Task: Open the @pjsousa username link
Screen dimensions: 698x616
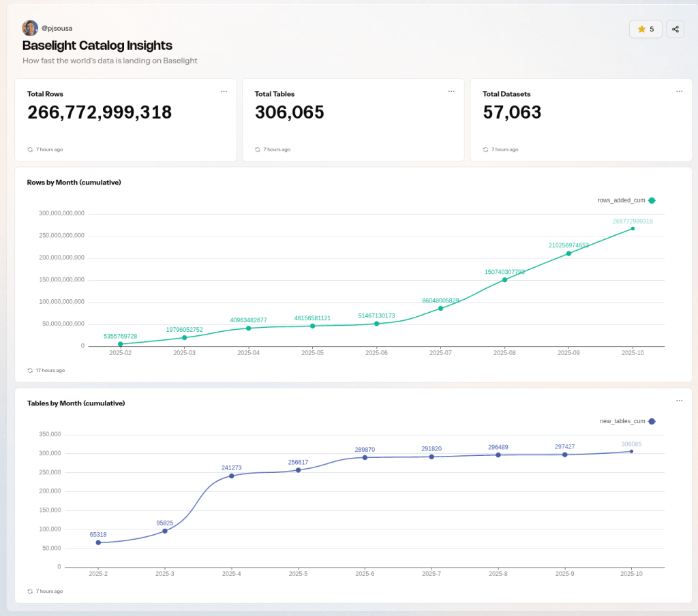Action: click(57, 28)
